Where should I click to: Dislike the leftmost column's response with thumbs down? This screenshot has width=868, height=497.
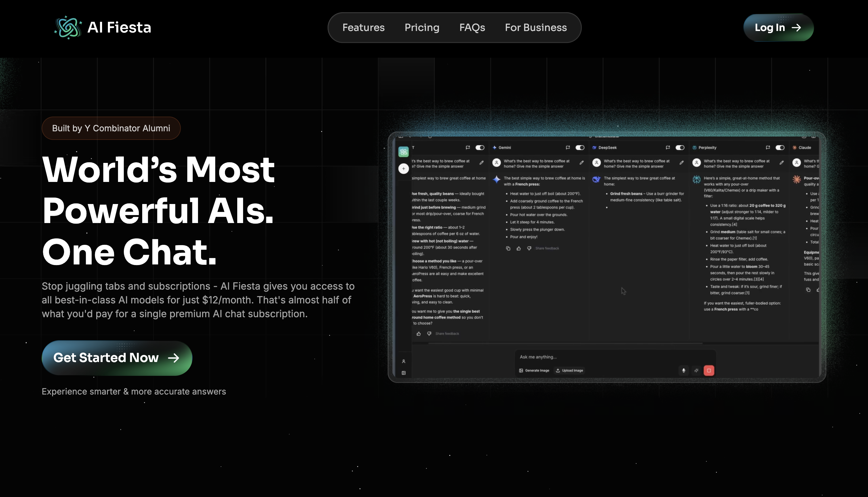click(x=429, y=334)
